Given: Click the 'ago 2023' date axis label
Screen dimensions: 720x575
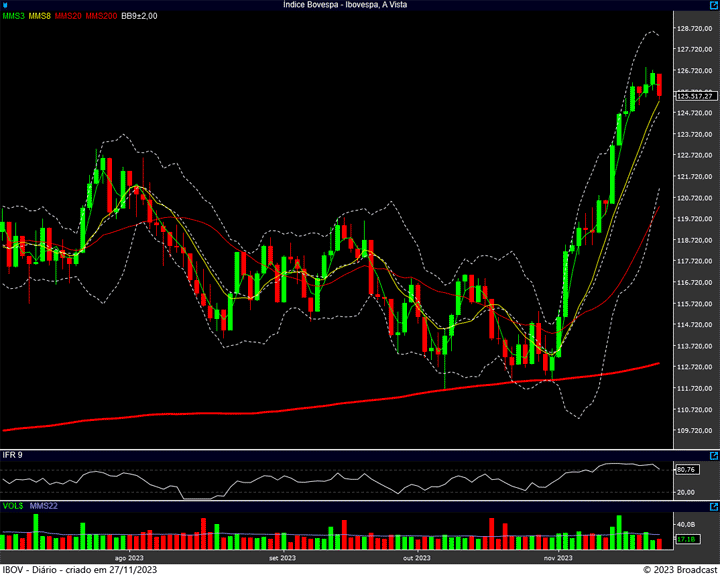Looking at the screenshot, I should (x=130, y=557).
